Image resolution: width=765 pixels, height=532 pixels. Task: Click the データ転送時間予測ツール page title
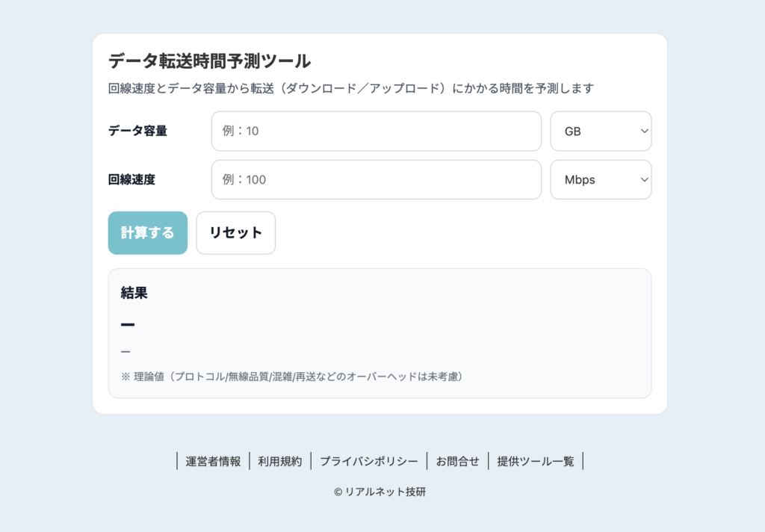click(208, 62)
